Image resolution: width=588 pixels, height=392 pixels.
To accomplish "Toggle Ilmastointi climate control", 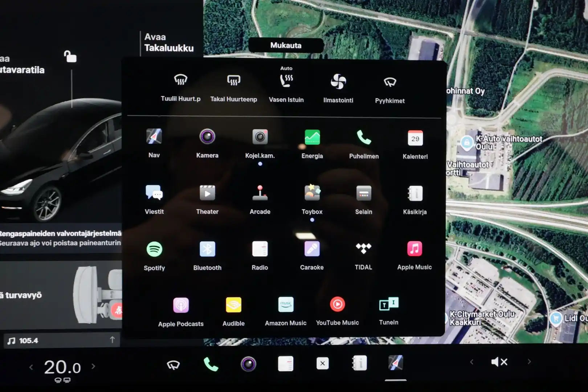I will [338, 81].
